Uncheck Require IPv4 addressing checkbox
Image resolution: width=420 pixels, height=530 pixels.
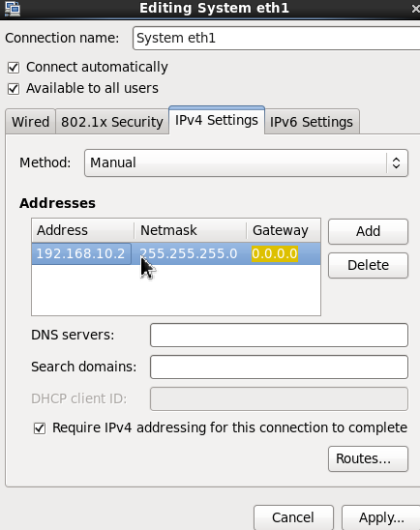click(x=40, y=428)
